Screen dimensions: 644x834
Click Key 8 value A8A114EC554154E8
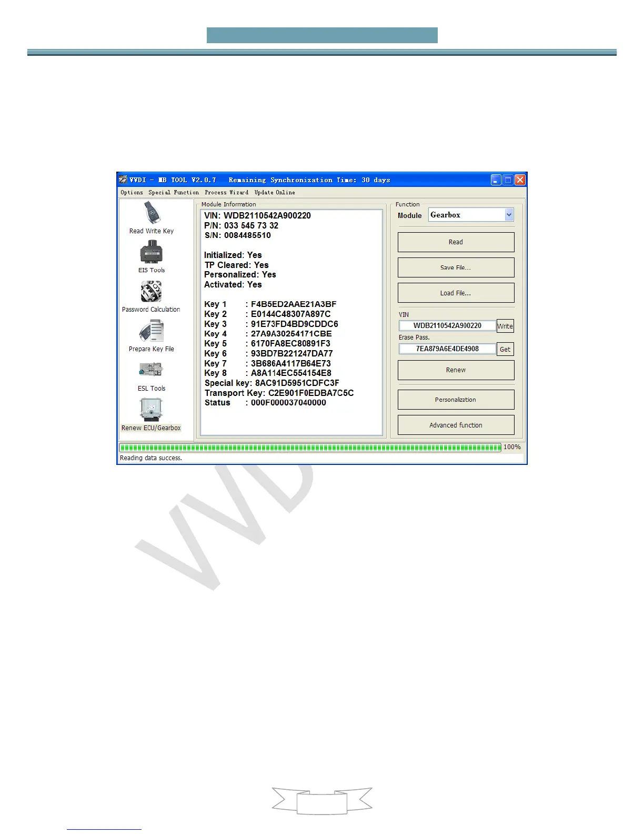291,373
